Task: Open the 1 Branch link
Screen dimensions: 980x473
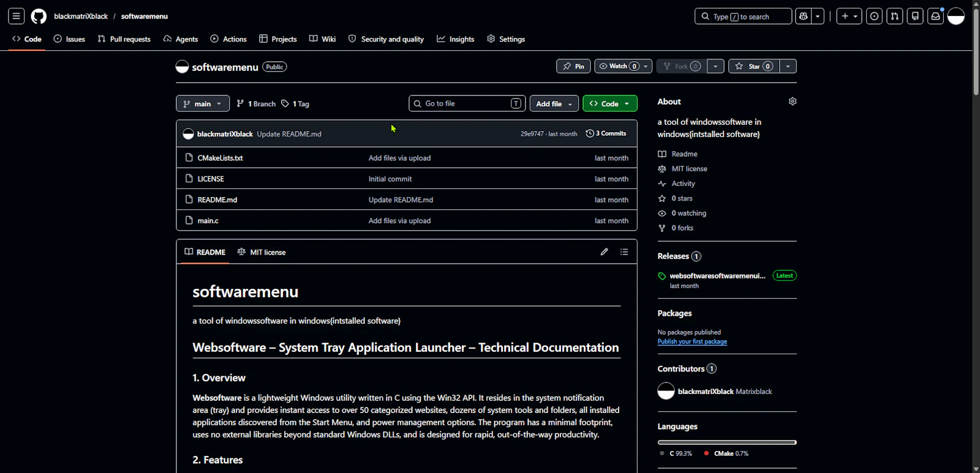Action: click(x=256, y=104)
